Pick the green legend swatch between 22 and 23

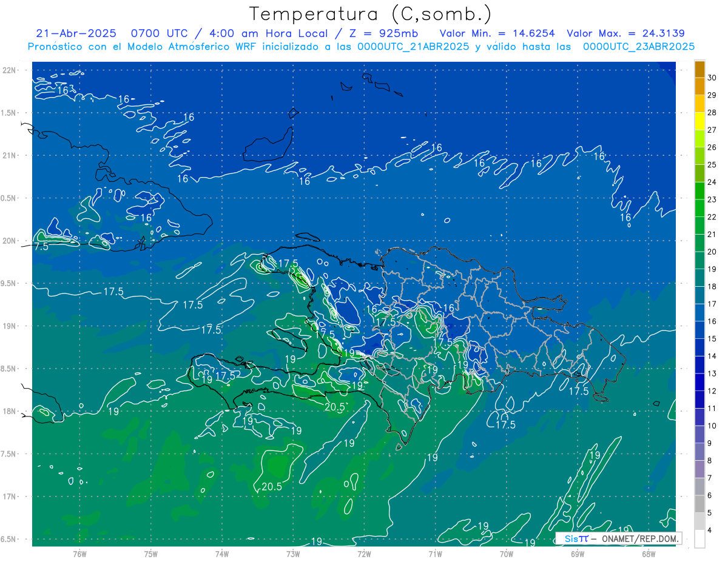click(700, 209)
